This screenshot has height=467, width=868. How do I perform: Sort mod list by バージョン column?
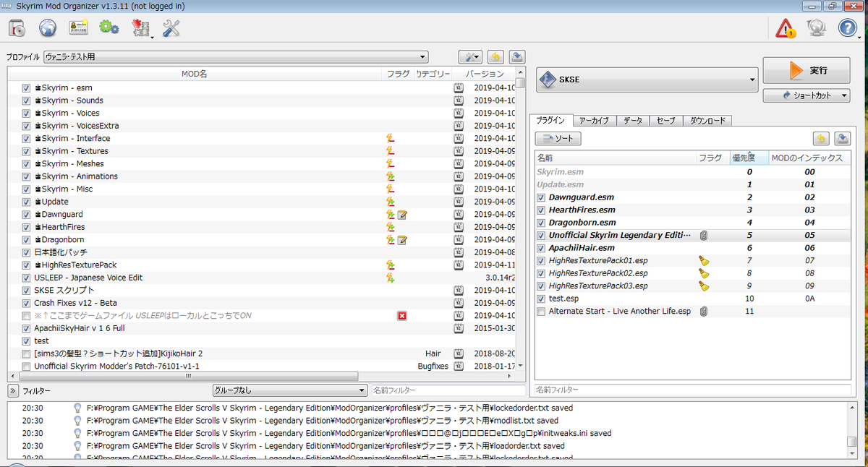[485, 74]
